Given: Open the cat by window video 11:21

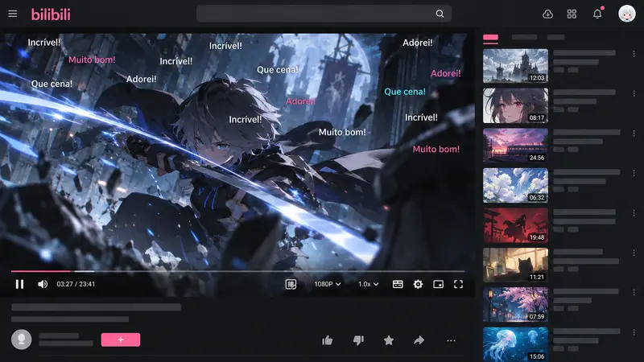Looking at the screenshot, I should point(515,265).
